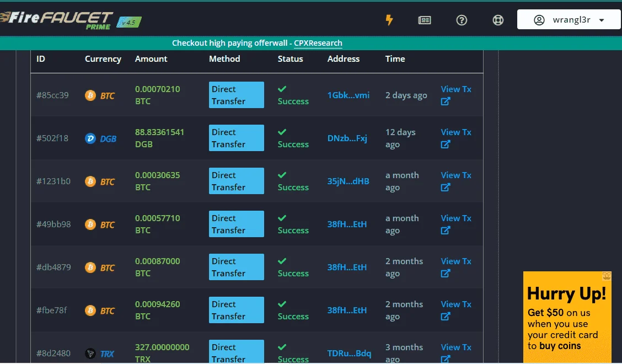Screen dimensions: 622x364
Task: Open address 35jN...dHB link
Action: point(348,181)
